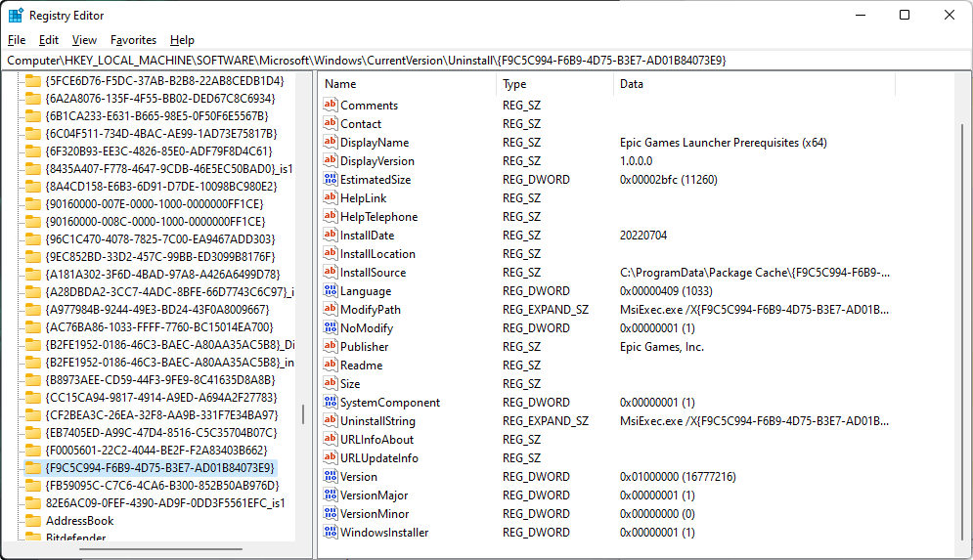Select the string icon next to Contact
The image size is (973, 560).
(x=331, y=123)
